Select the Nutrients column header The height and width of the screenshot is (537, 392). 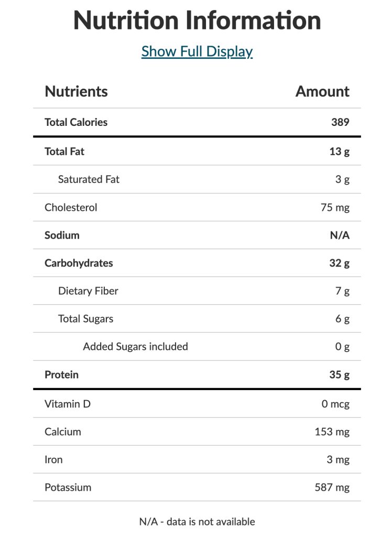77,91
